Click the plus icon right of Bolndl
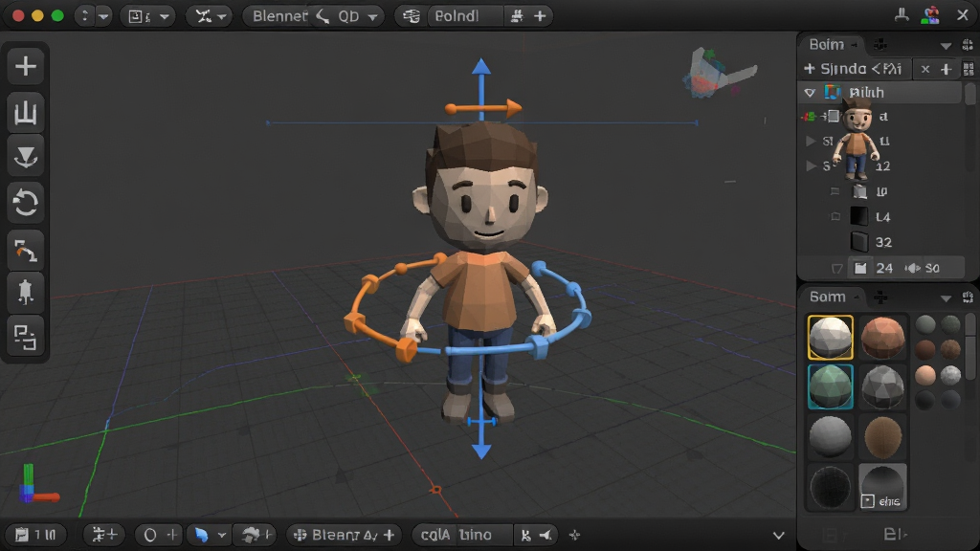Viewport: 980px width, 551px height. pyautogui.click(x=540, y=16)
